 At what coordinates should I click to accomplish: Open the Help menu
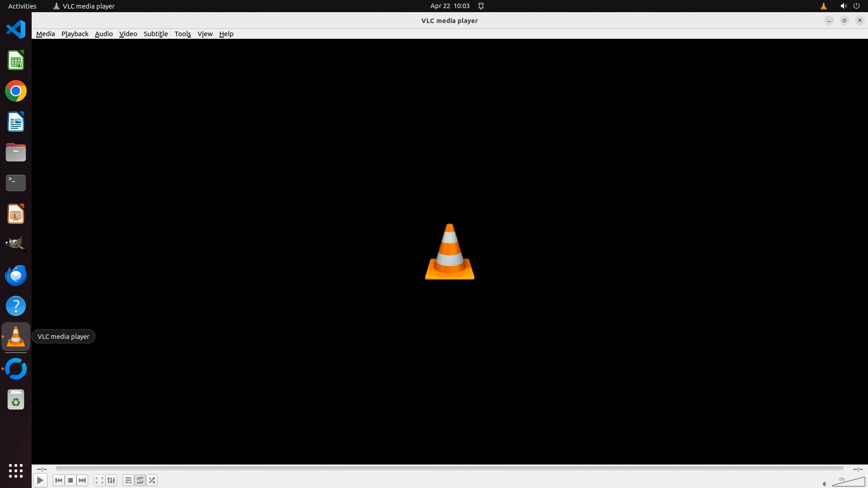tap(226, 34)
